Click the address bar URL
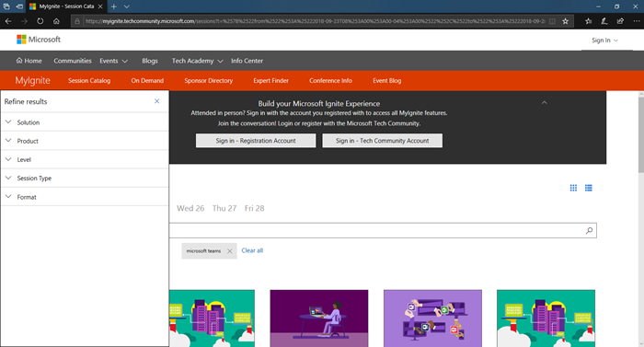644x347 pixels. click(315, 21)
